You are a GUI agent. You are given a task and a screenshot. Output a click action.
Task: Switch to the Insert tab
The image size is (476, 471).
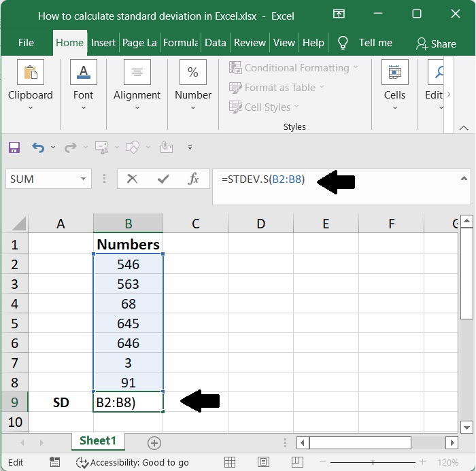[103, 43]
